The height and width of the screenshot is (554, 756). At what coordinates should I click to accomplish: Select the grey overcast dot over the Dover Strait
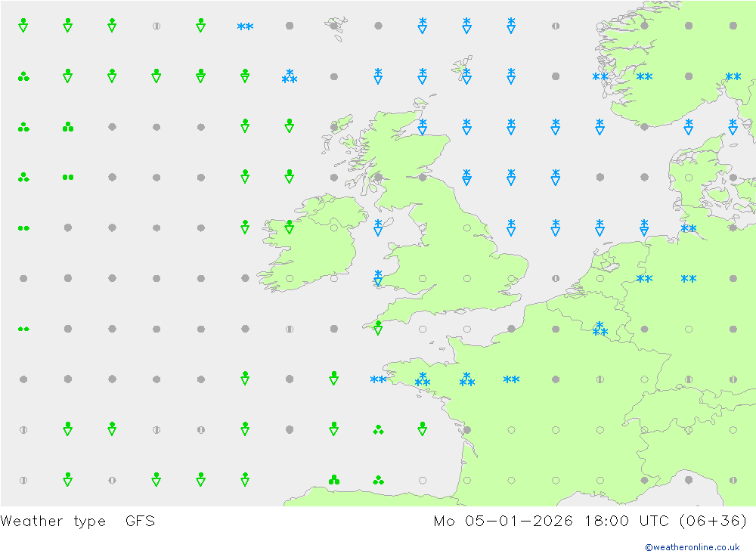511,329
